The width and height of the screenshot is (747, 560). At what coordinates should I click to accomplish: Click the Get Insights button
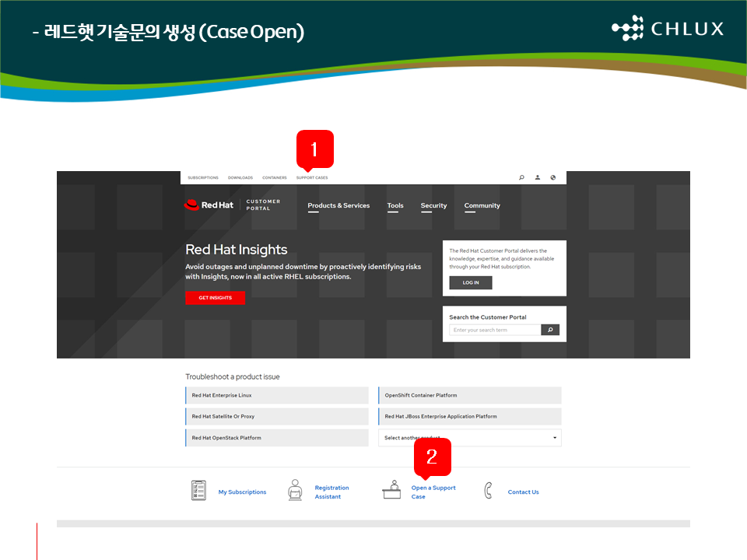pyautogui.click(x=216, y=298)
